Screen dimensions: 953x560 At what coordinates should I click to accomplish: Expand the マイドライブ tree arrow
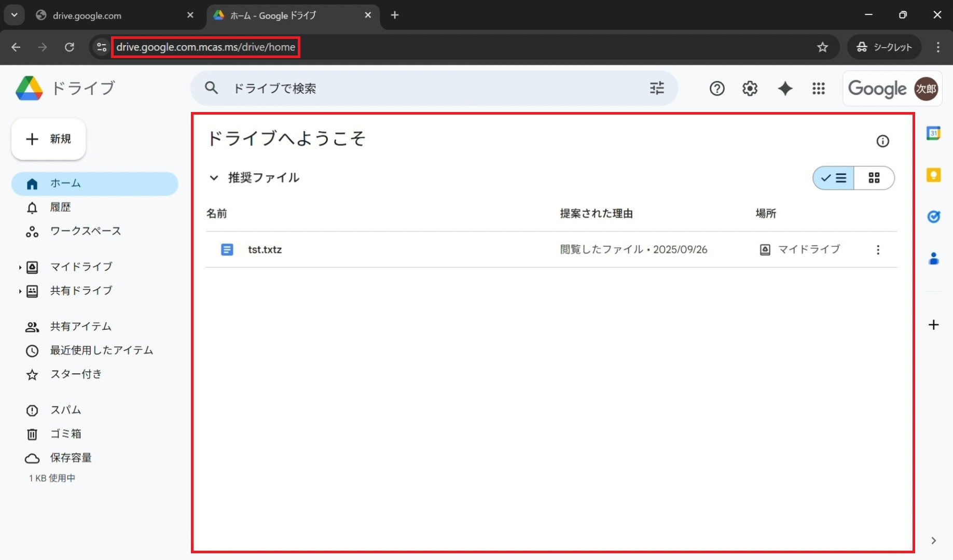tap(20, 268)
